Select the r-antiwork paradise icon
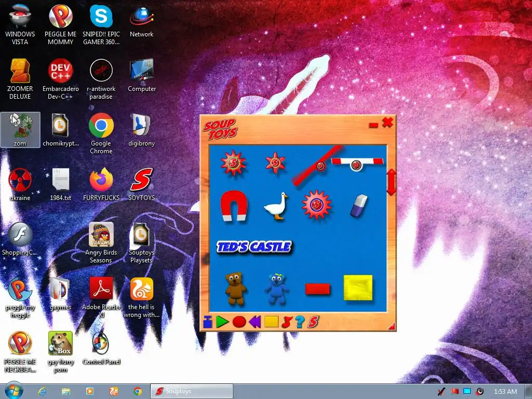This screenshot has width=532, height=399. click(x=101, y=79)
